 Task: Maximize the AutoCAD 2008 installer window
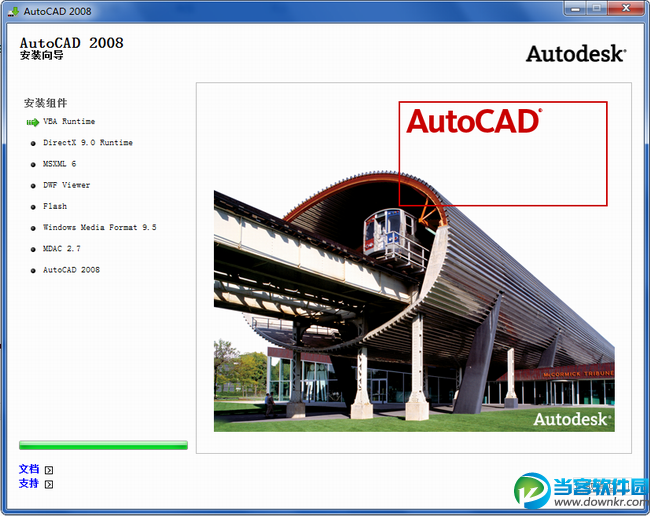tap(597, 8)
